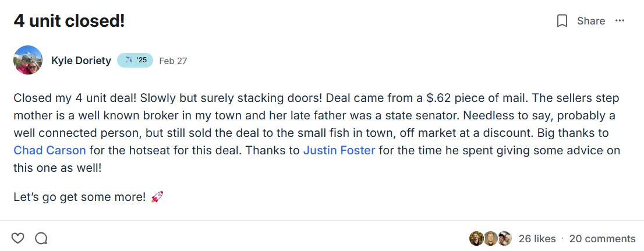Click the 'Let's go get some more!' line
Screen dimensions: 644x251
[79, 197]
